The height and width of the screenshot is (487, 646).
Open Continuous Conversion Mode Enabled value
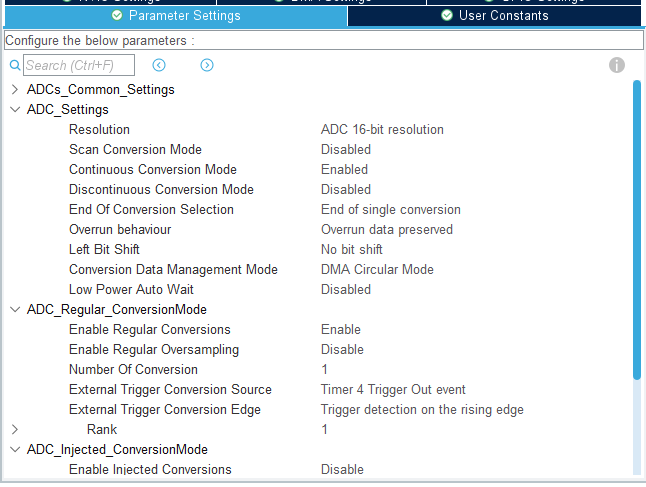click(344, 170)
